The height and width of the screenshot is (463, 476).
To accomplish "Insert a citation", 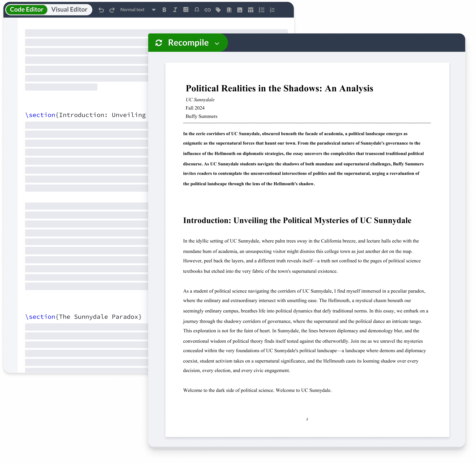I will click(229, 10).
